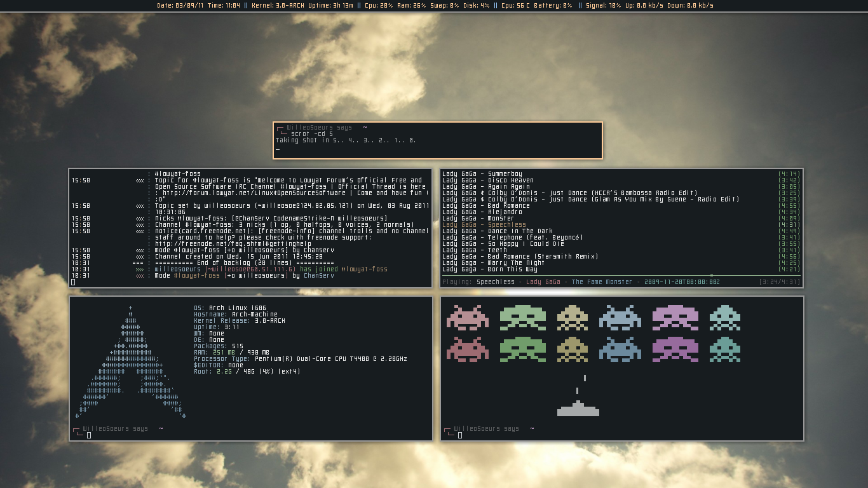Click the Arch Linux ASCII logo
Image resolution: width=868 pixels, height=488 pixels.
[x=130, y=362]
